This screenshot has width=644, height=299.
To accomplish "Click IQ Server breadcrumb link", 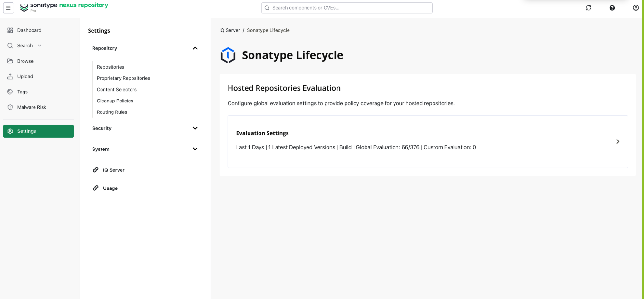I will click(229, 30).
